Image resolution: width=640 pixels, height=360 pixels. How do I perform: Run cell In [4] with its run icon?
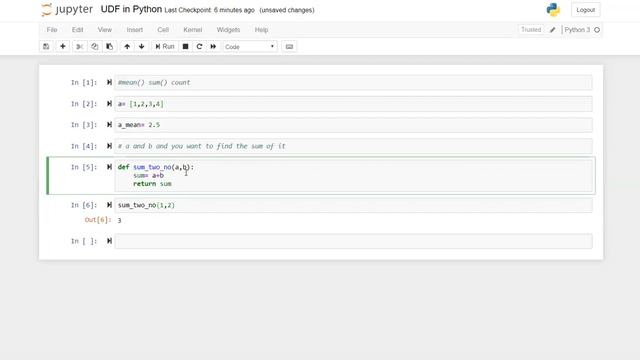109,146
